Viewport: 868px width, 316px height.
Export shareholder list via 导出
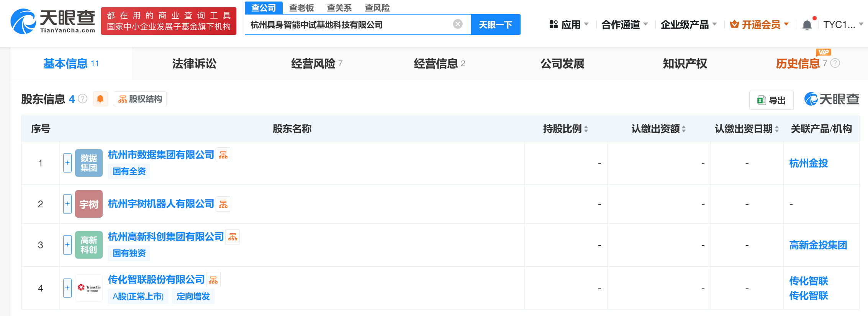point(771,100)
